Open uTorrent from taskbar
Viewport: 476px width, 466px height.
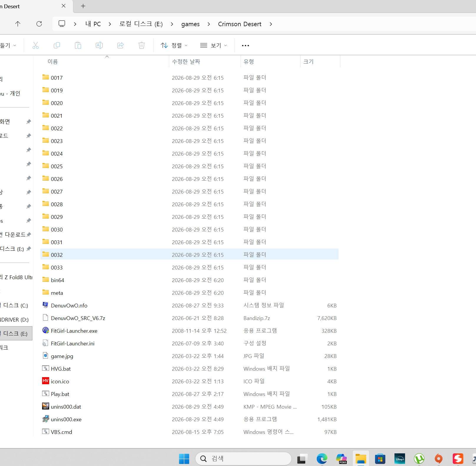[x=419, y=459]
